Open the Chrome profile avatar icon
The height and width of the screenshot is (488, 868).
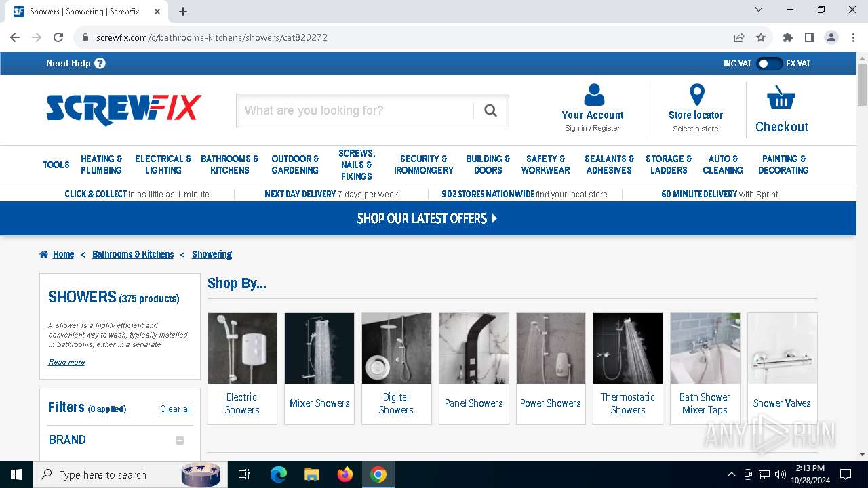pos(831,37)
